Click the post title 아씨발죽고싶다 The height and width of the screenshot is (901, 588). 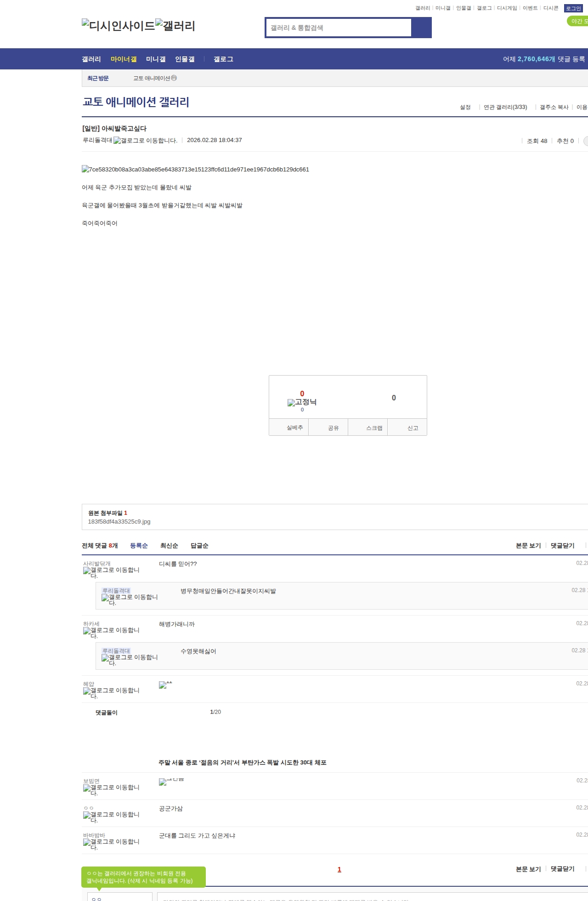(x=114, y=129)
